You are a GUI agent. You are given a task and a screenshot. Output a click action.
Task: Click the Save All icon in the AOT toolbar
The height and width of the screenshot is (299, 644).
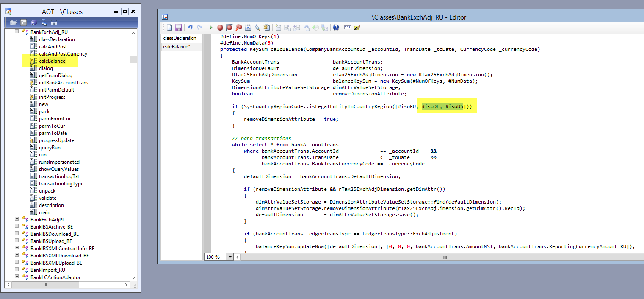click(x=33, y=22)
